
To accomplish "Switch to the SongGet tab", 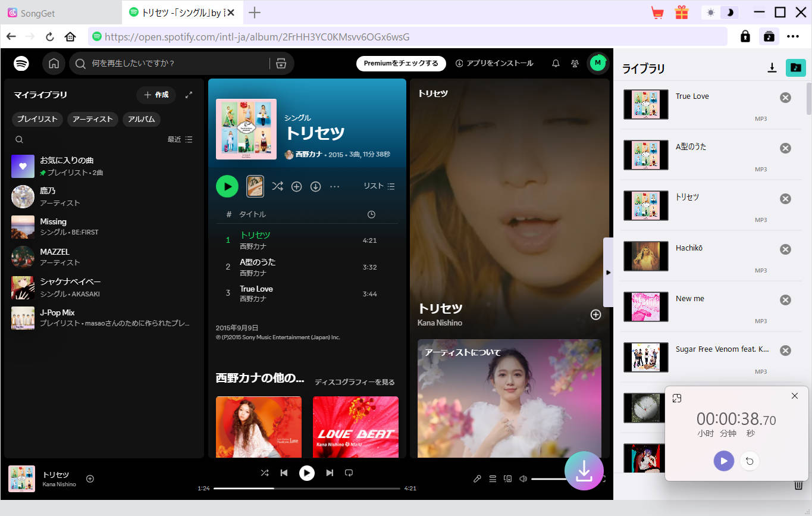I will pos(61,12).
